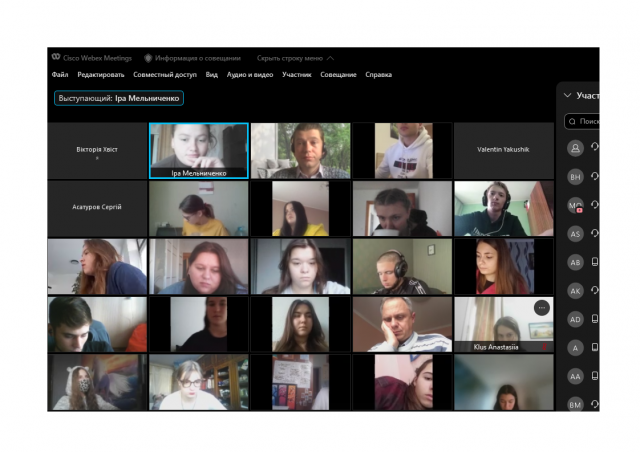This screenshot has width=640, height=452.
Task: Select the Вікторія Хвіст participant tile
Action: (x=97, y=151)
